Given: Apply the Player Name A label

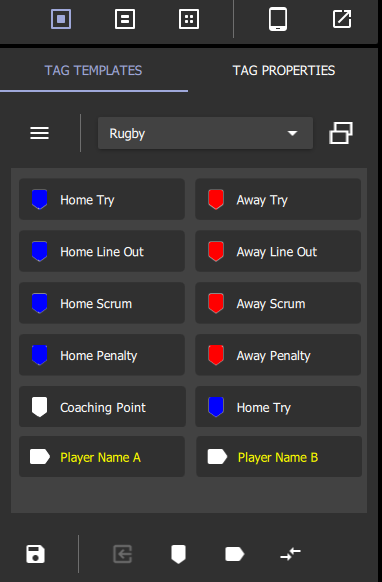Looking at the screenshot, I should [x=102, y=457].
